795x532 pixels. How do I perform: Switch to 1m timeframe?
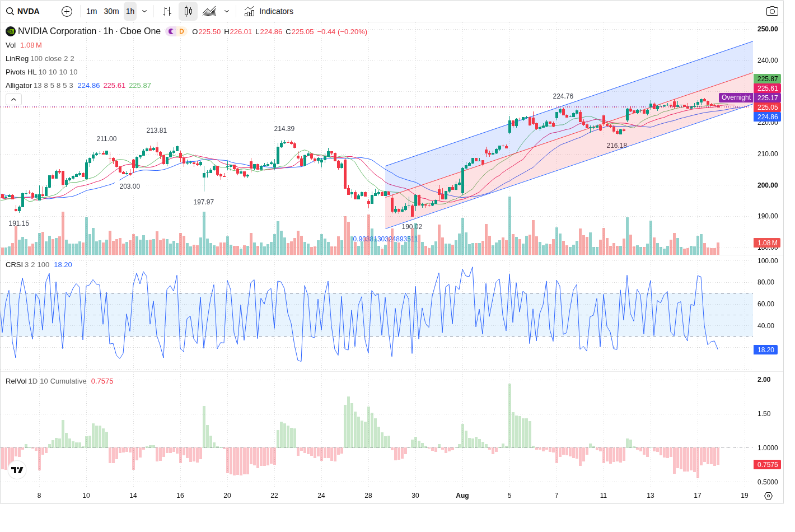coord(92,11)
